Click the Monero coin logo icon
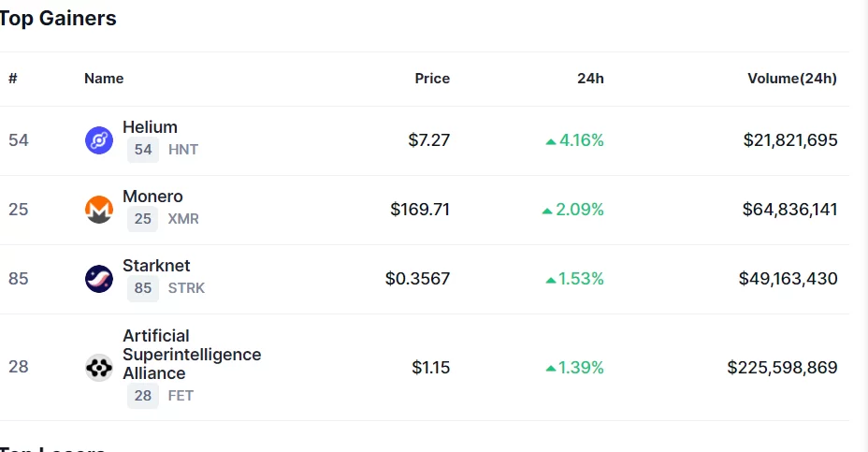868x452 pixels. point(99,210)
